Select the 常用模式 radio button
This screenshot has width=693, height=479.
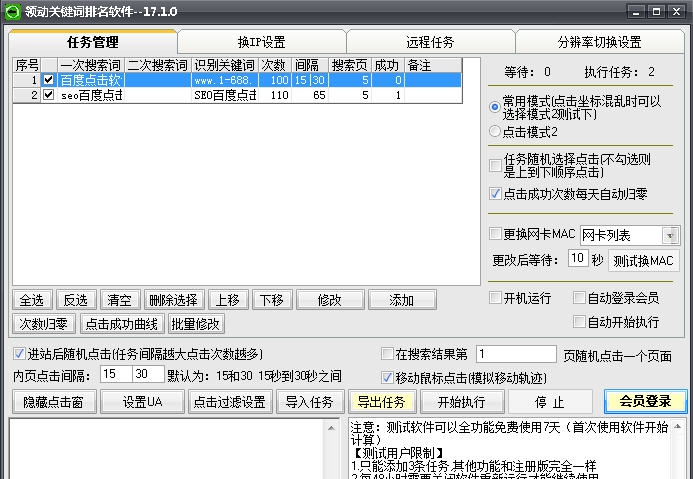(x=495, y=107)
